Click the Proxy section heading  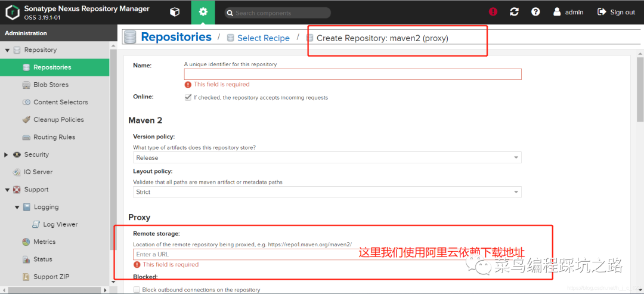[x=139, y=217]
